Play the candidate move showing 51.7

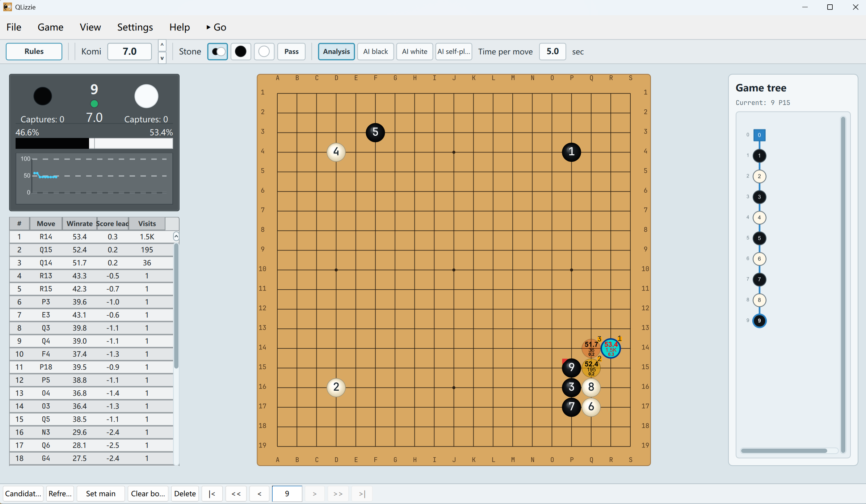pyautogui.click(x=591, y=348)
